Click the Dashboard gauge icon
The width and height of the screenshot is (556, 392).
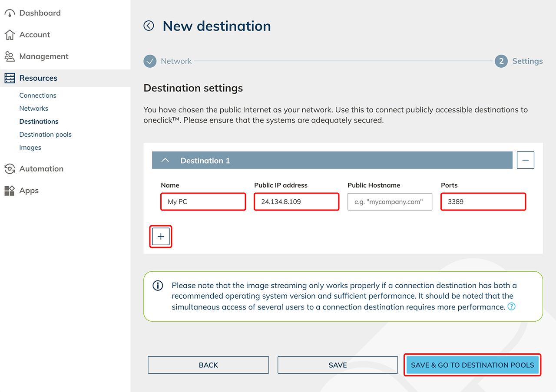click(10, 13)
